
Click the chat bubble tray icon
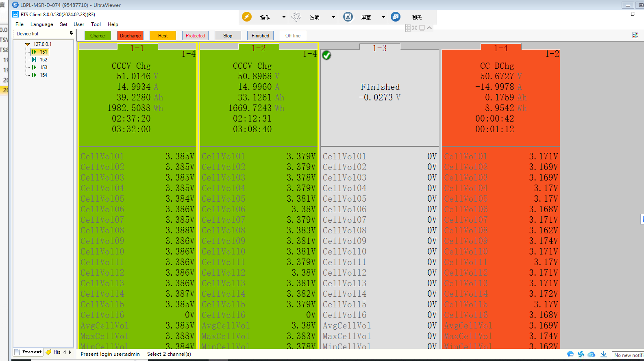click(x=570, y=354)
